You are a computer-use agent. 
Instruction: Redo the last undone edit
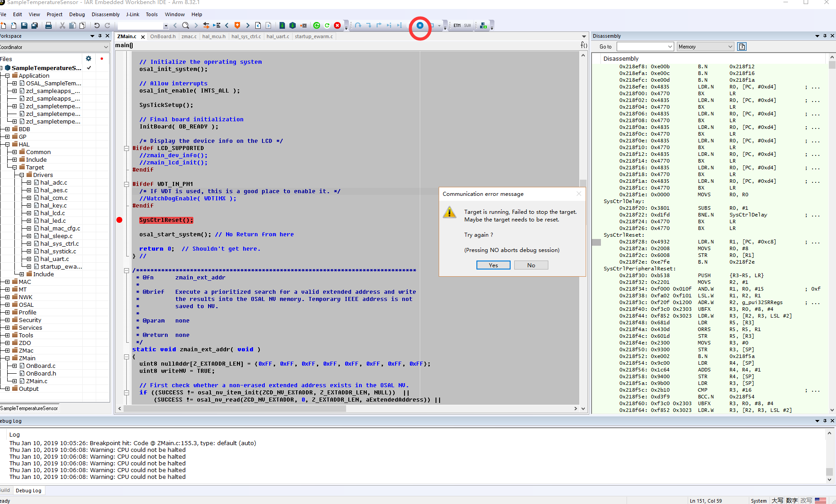[x=107, y=26]
